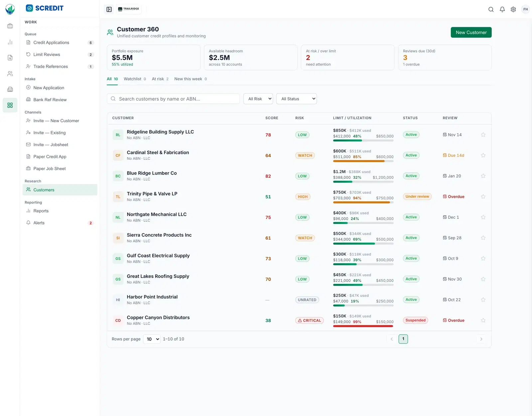
Task: Click the Portfolio exposure summary card
Action: click(154, 58)
